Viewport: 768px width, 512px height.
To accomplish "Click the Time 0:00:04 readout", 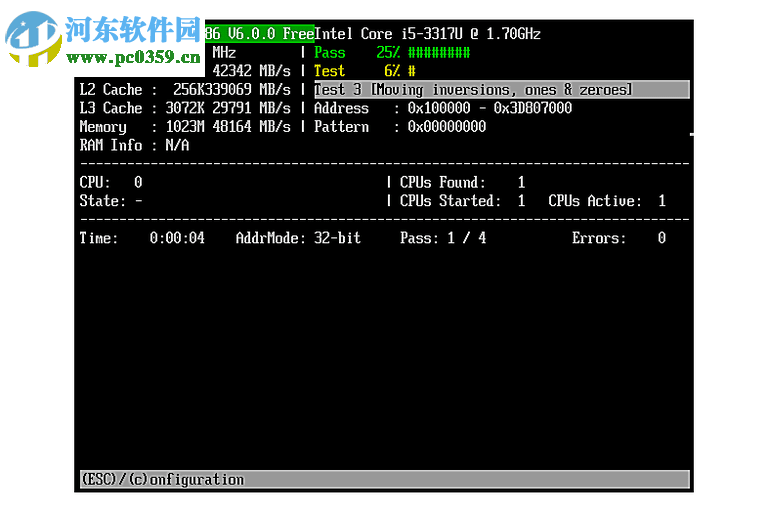I will 142,239.
